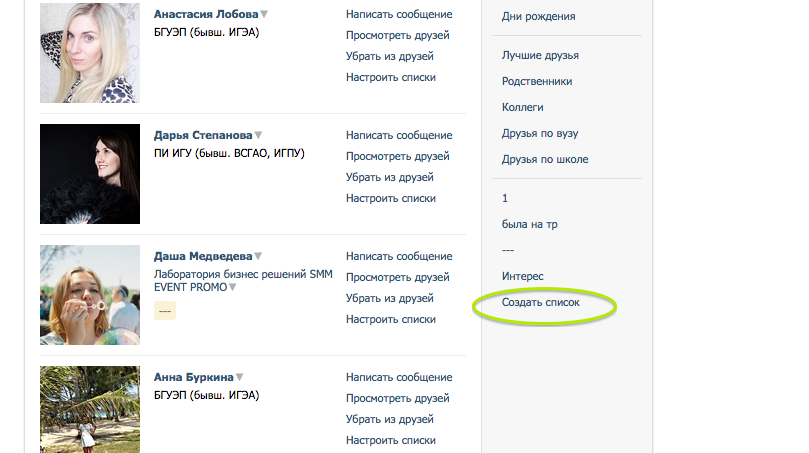Open dropdown arrow next to Даша Медведева
The image size is (809, 453).
(258, 256)
